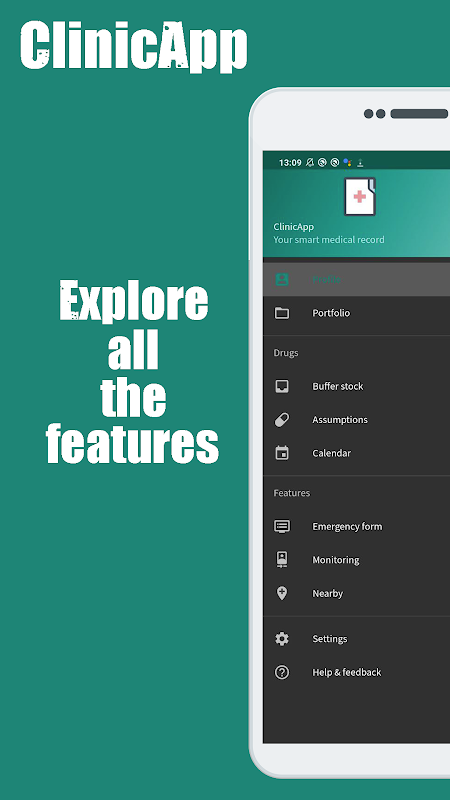Open the Calendar entry
This screenshot has height=800, width=450.
tap(356, 453)
